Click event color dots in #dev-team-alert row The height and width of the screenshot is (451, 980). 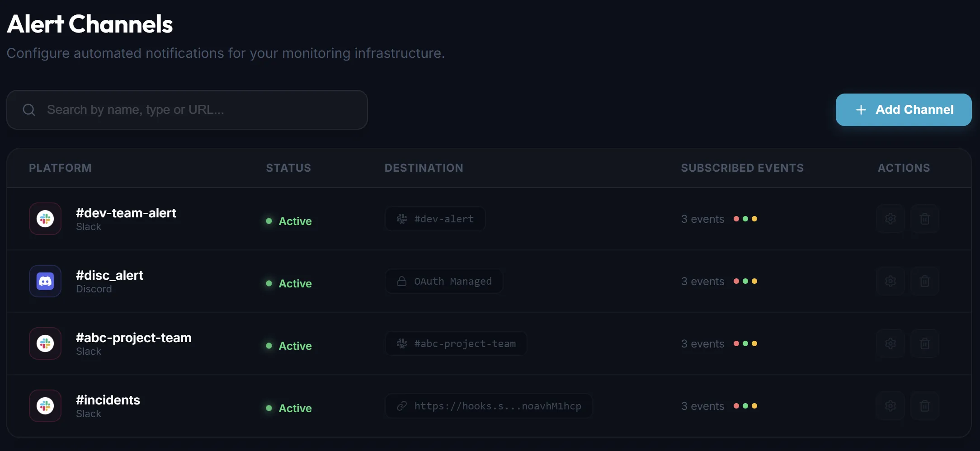[x=745, y=219]
